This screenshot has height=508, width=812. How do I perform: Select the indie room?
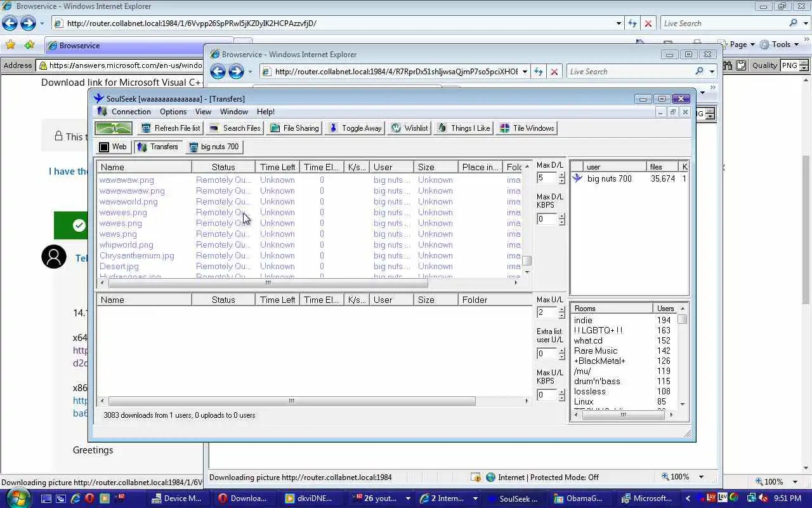[x=583, y=320]
